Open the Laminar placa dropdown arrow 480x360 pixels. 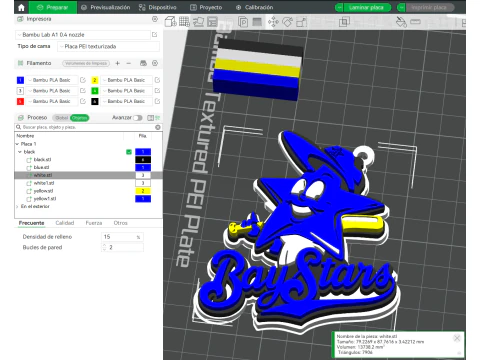339,7
